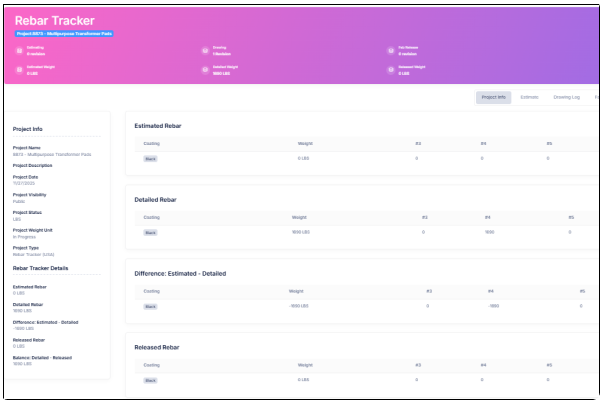Viewport: 600px width, 400px height.
Task: Click the Detailed Weight icon in header
Action: (205, 70)
